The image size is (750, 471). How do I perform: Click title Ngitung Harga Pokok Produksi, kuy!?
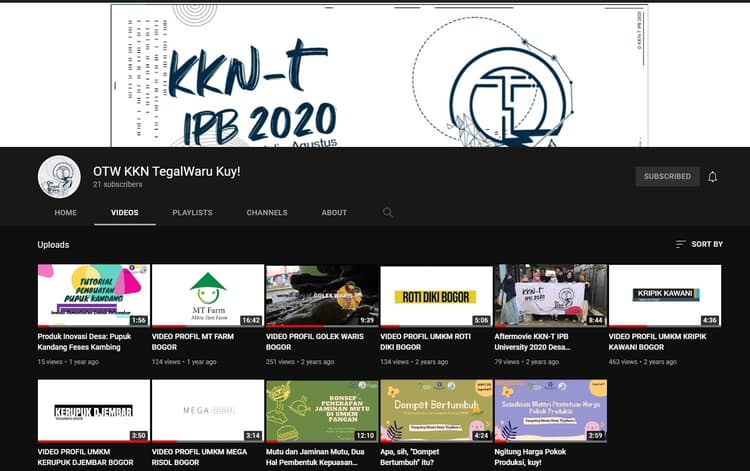click(530, 457)
